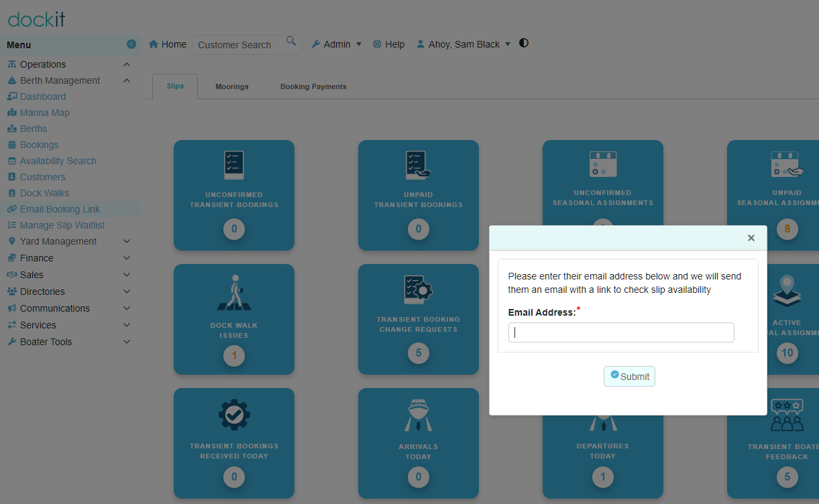This screenshot has height=504, width=819.
Task: Click the Admin wrench icon
Action: (316, 44)
